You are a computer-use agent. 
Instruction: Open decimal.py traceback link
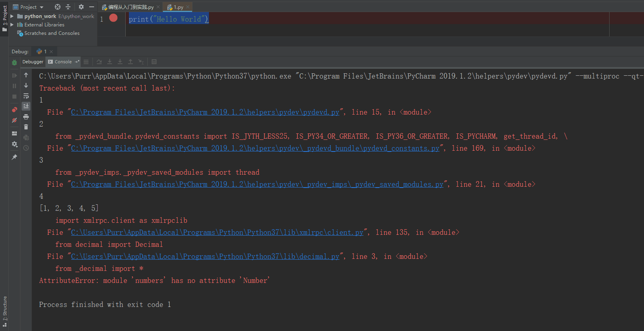click(205, 256)
